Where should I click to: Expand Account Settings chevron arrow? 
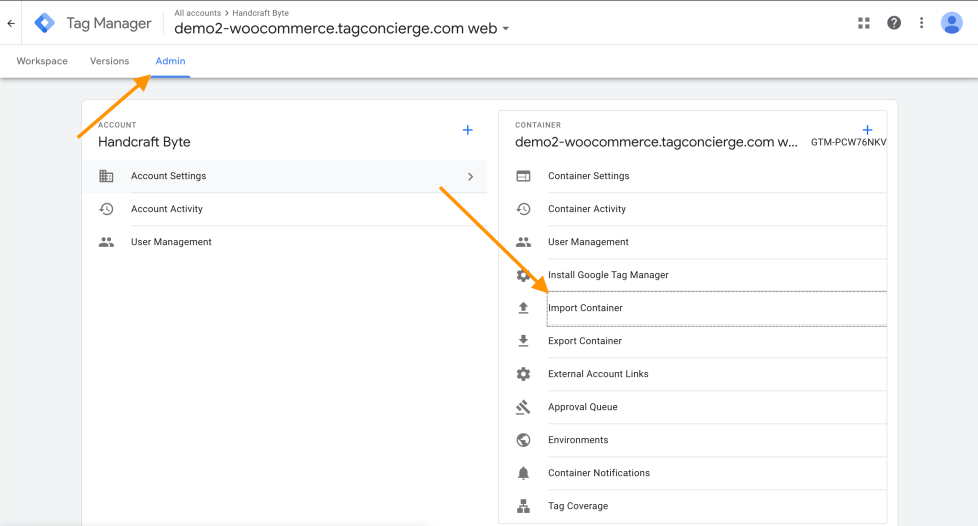[470, 176]
